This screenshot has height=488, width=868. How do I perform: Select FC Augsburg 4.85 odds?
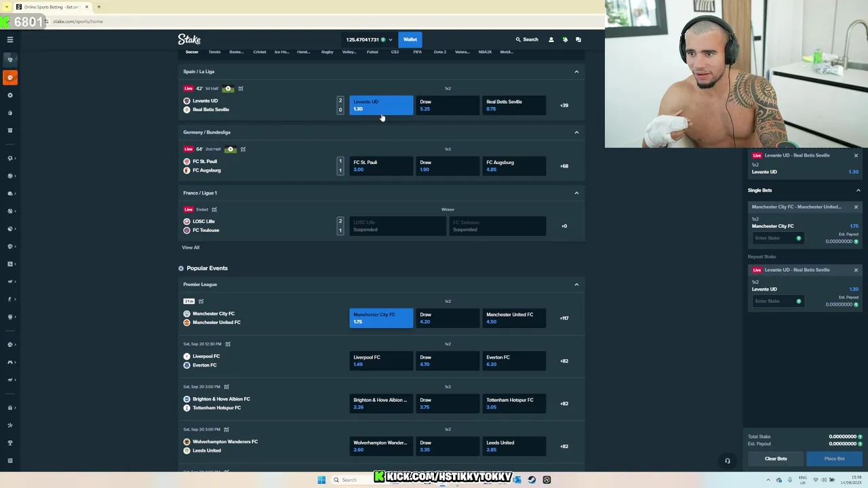(514, 166)
